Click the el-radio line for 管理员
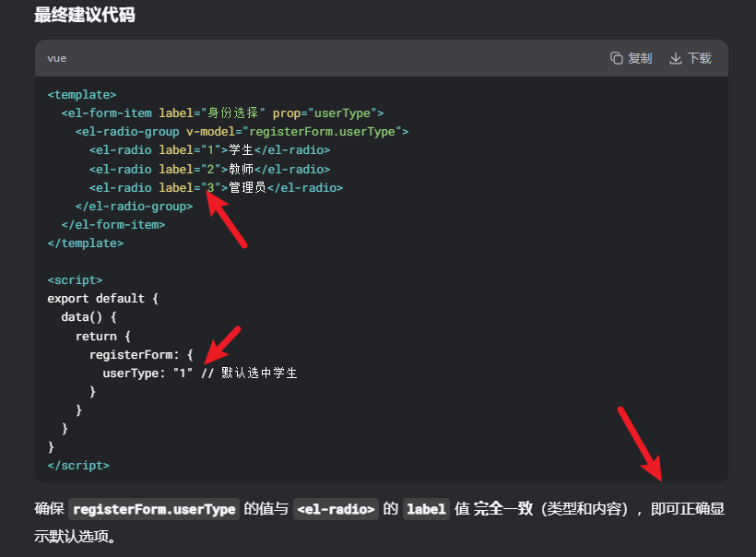Screen dimensions: 756x557 click(216, 187)
